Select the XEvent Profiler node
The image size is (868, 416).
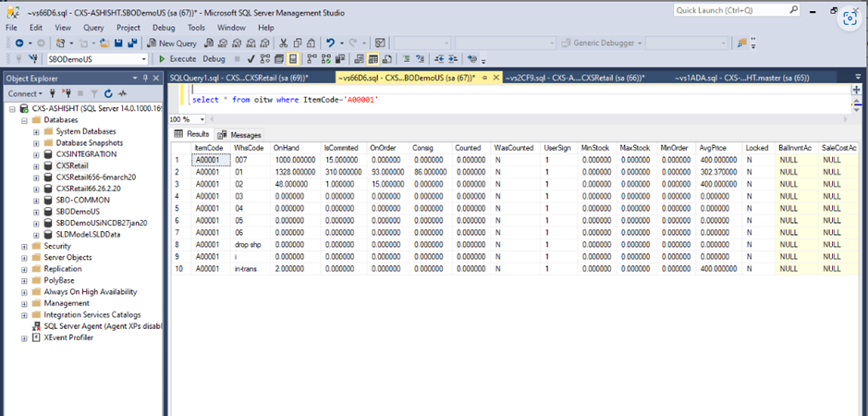68,337
